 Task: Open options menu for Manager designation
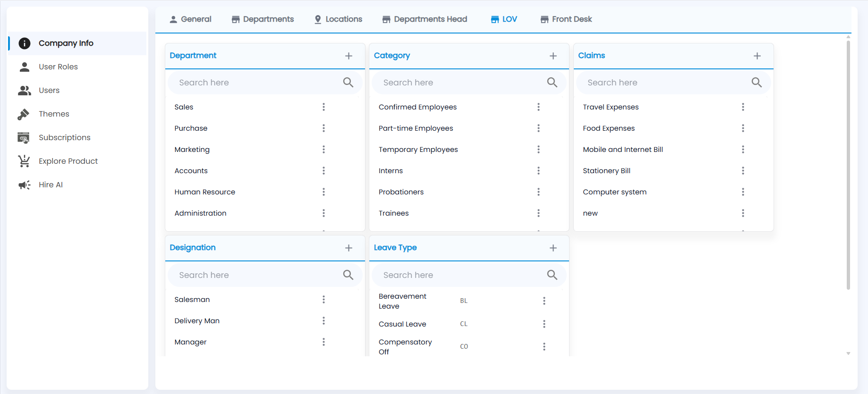pyautogui.click(x=323, y=342)
